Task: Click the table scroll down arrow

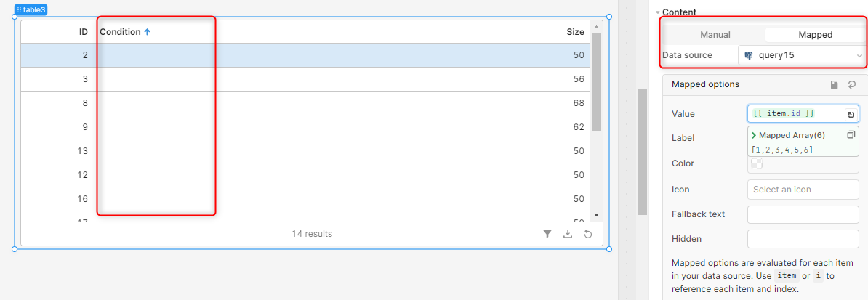Action: (596, 215)
